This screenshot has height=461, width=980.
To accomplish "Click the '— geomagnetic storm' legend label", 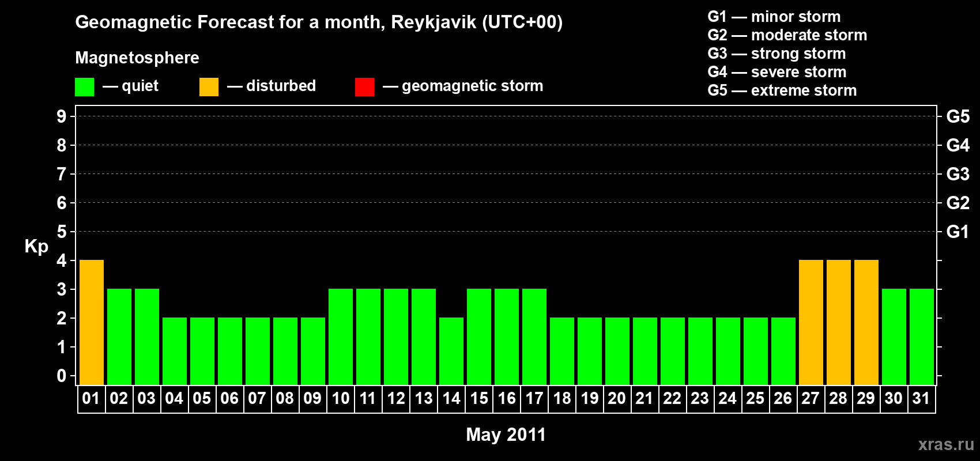I will coord(463,86).
